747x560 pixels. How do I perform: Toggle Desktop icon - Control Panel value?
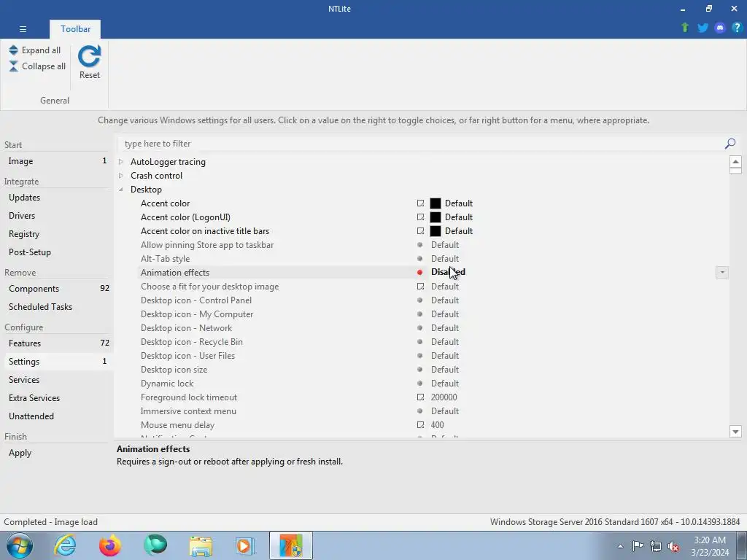click(445, 300)
